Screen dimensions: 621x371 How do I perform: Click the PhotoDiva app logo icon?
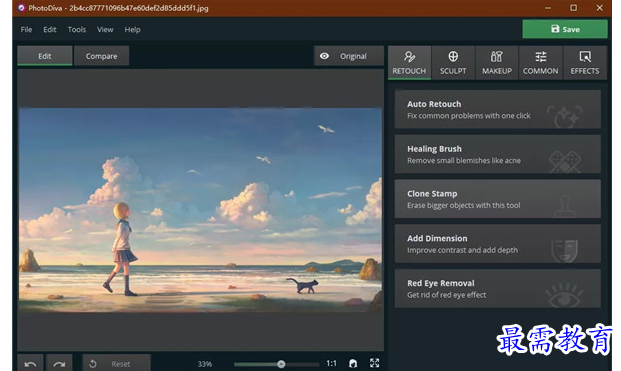coord(21,8)
